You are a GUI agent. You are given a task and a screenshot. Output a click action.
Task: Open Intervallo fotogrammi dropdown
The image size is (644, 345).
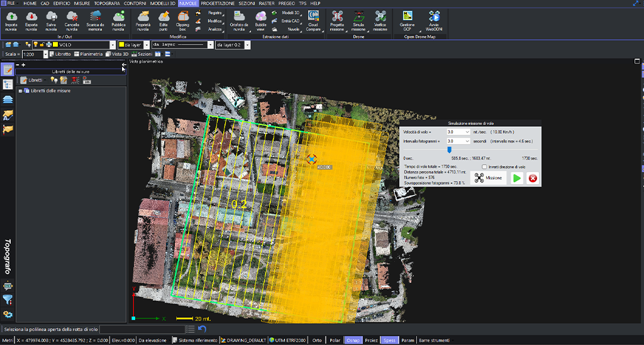467,141
